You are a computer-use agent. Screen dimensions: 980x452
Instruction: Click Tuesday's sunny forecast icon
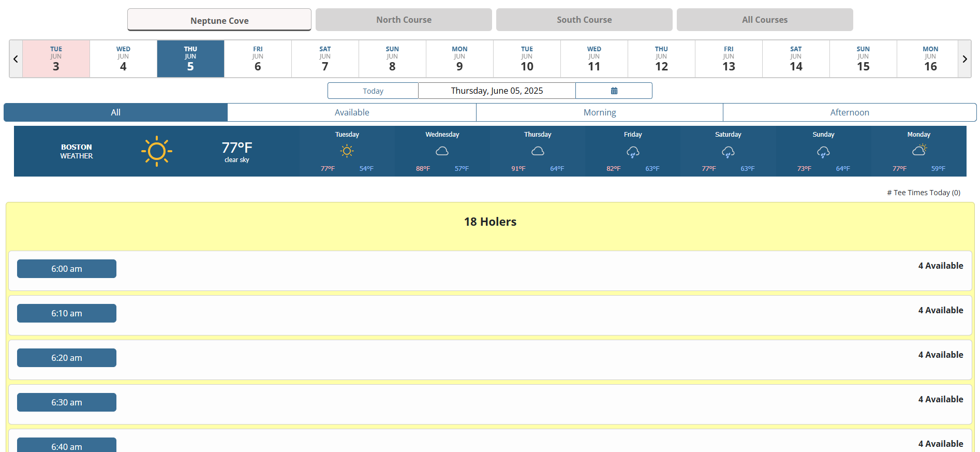(x=347, y=151)
